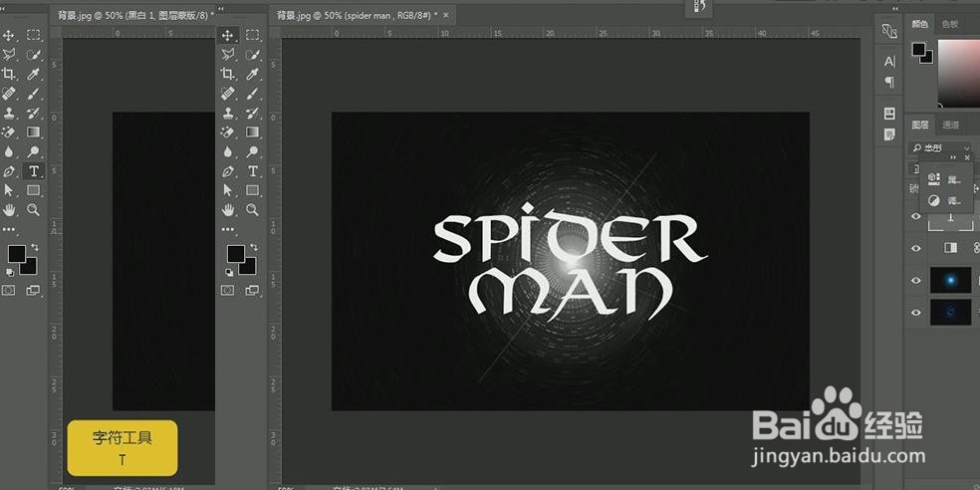The image size is (980, 490).
Task: Select the Crop tool in the far-left toolbar
Action: point(9,74)
